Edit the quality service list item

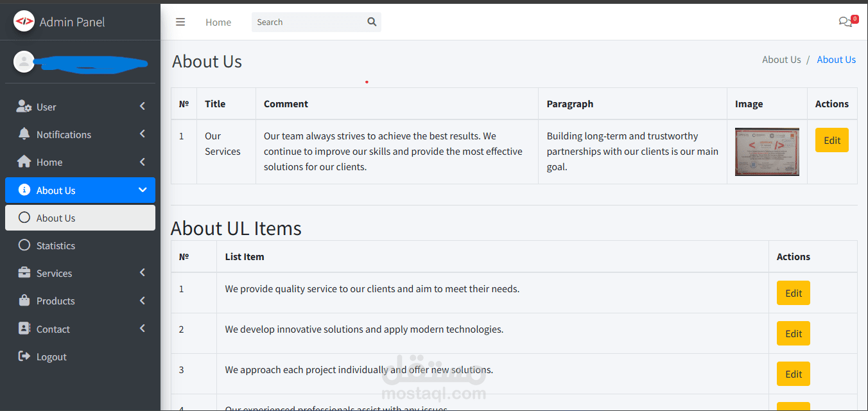793,293
